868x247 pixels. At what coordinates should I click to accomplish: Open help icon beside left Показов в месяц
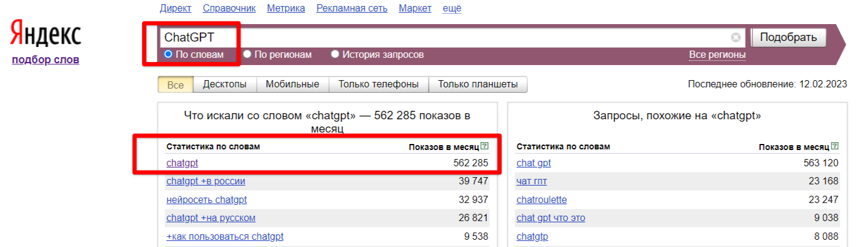(x=484, y=146)
